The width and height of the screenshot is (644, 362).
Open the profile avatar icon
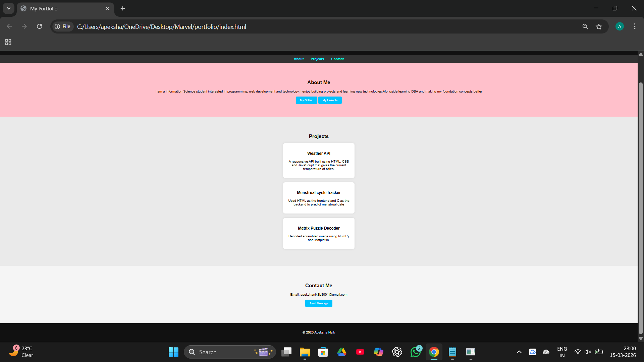coord(620,26)
